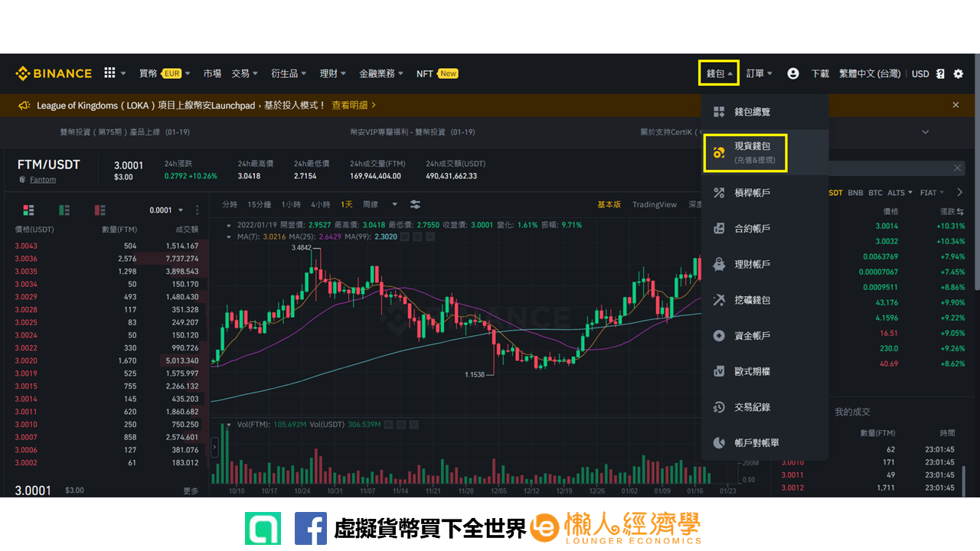
Task: Hide the Vol indicator with eye icon
Action: click(389, 424)
